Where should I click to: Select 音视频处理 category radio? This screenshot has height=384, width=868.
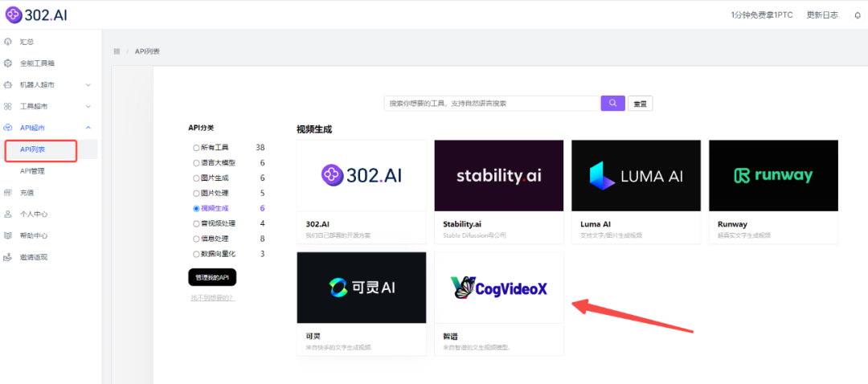click(196, 223)
